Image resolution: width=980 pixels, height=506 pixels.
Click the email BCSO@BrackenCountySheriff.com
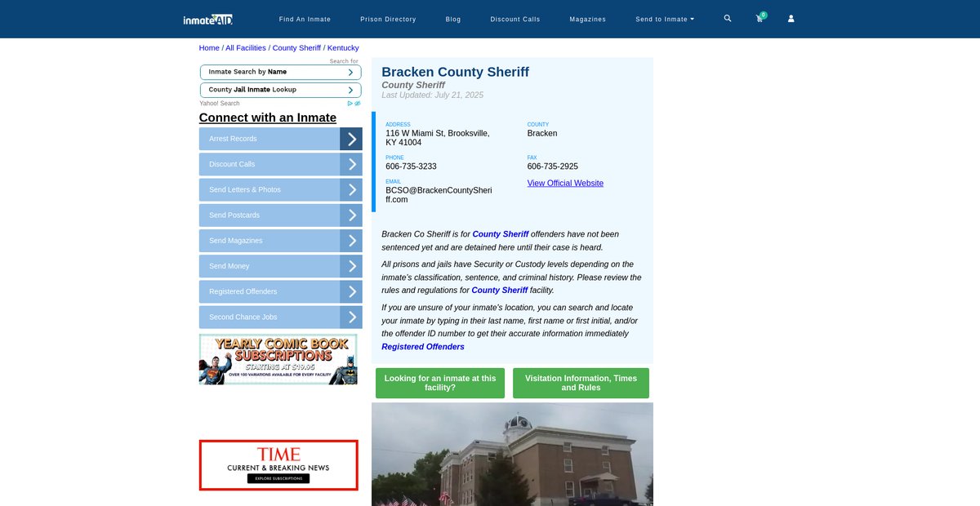coord(439,194)
